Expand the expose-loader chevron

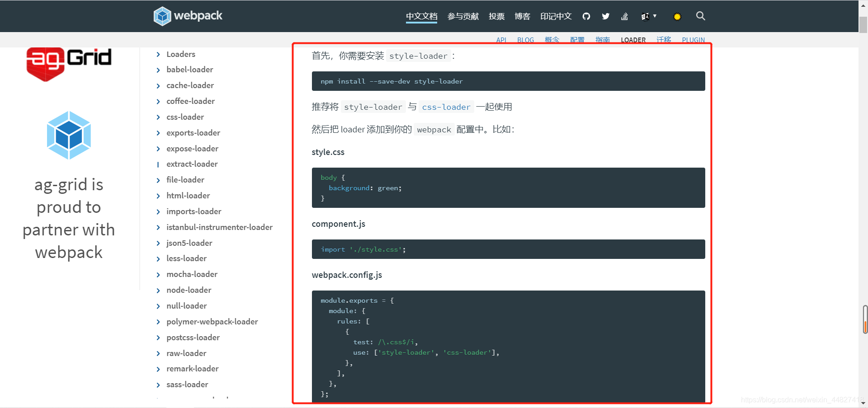tap(158, 149)
